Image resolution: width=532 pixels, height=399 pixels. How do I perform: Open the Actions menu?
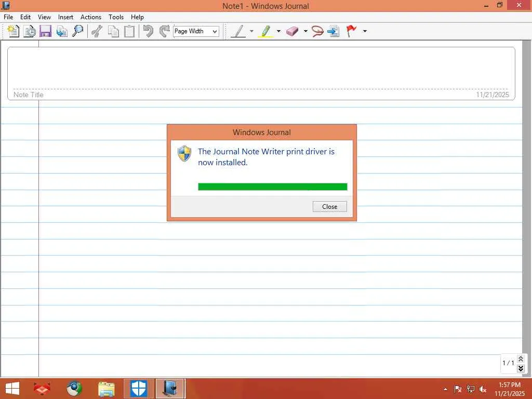pyautogui.click(x=90, y=17)
